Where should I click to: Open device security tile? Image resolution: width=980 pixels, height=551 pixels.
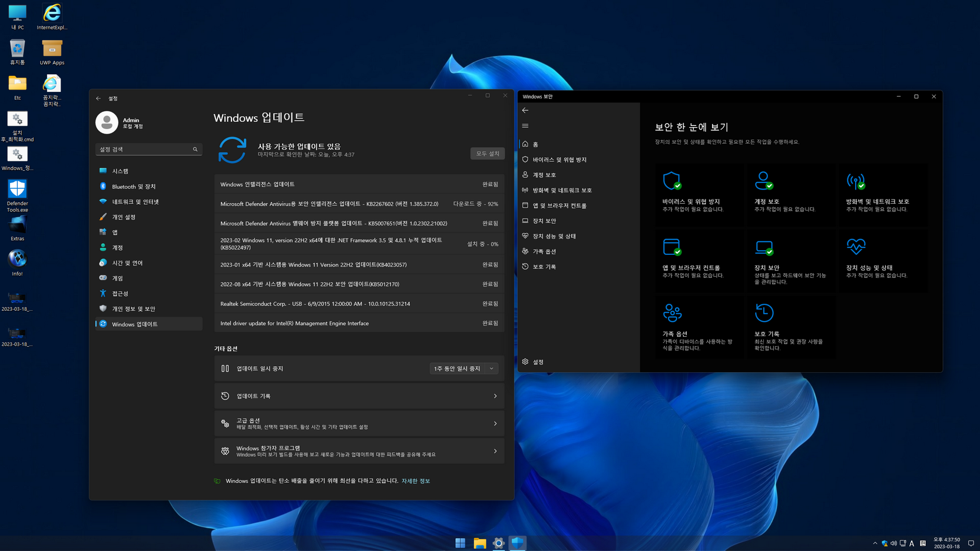click(x=791, y=261)
